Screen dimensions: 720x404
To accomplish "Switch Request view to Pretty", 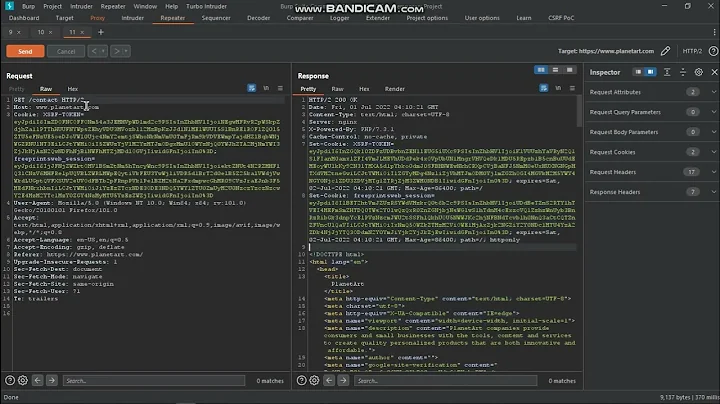I will point(17,89).
